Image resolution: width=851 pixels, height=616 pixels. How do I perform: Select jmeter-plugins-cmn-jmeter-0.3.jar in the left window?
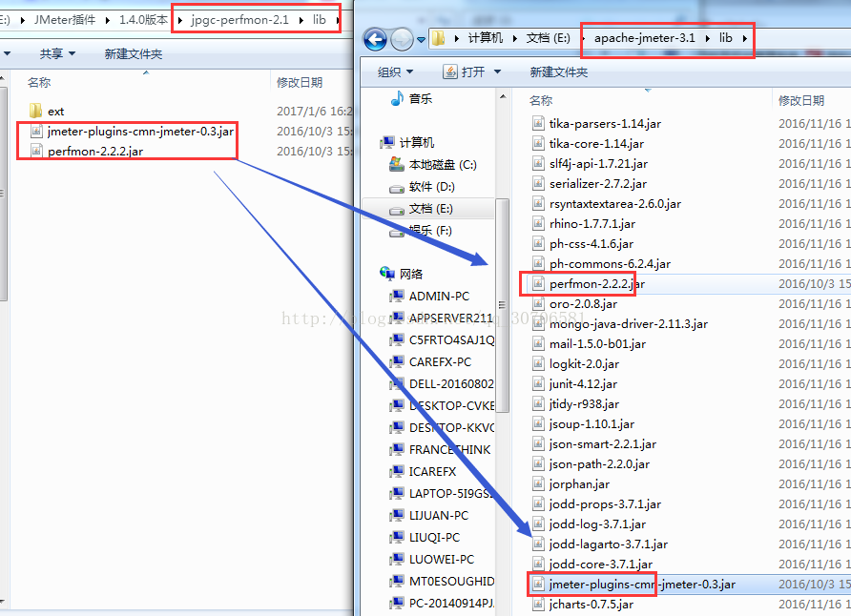click(132, 132)
